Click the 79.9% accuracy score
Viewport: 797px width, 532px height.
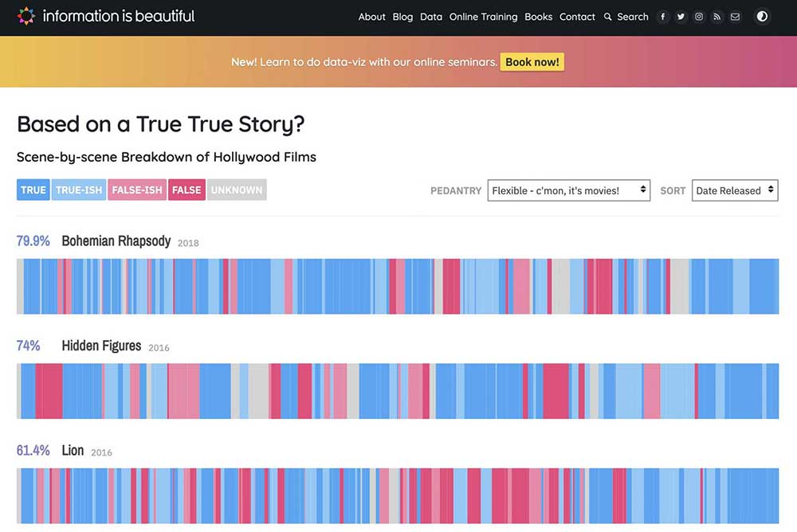tap(33, 241)
